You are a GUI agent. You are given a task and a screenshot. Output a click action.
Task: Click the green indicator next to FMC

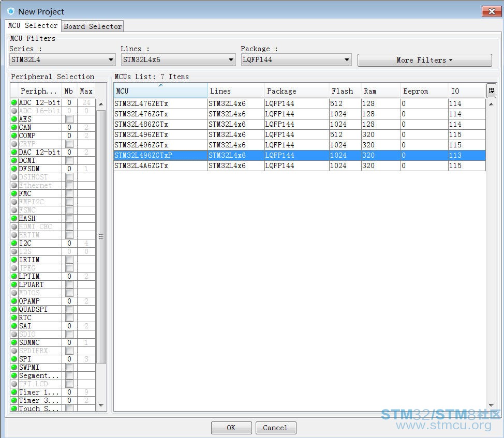tap(14, 193)
